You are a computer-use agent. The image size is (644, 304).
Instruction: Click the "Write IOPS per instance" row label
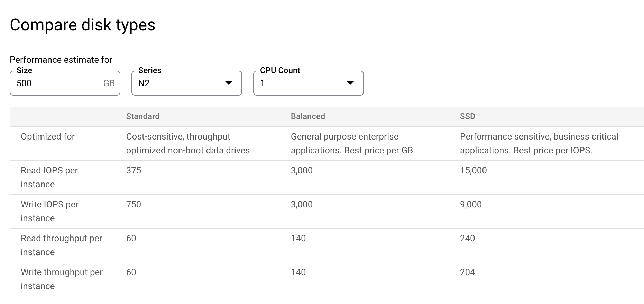[49, 211]
